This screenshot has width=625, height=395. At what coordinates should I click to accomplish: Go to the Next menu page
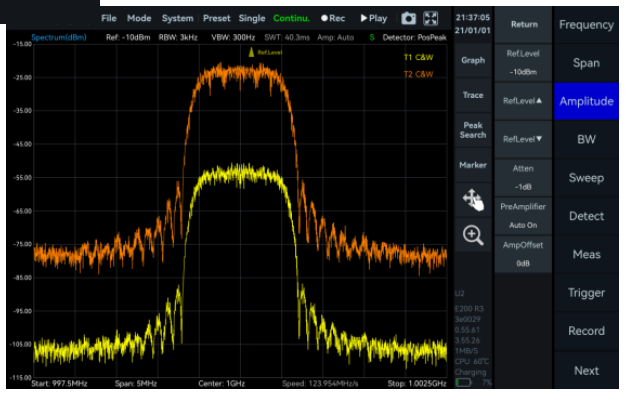coord(586,371)
